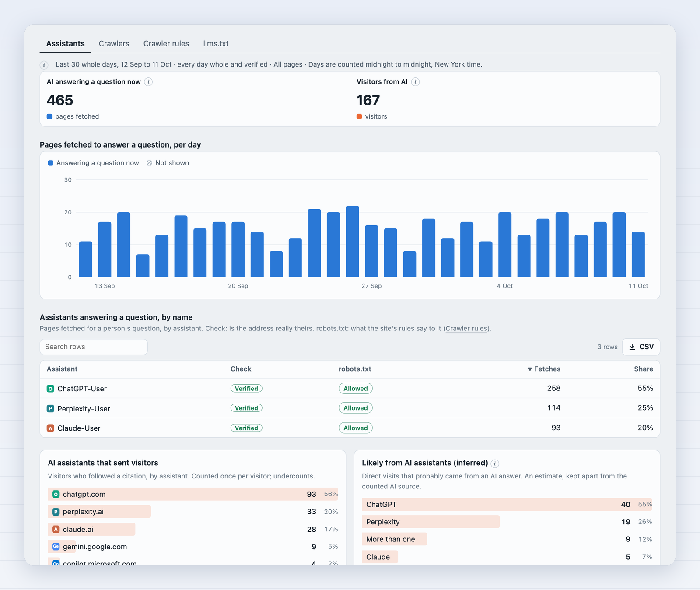
Task: Follow the 'Crawler rules' link in description
Action: pos(466,328)
